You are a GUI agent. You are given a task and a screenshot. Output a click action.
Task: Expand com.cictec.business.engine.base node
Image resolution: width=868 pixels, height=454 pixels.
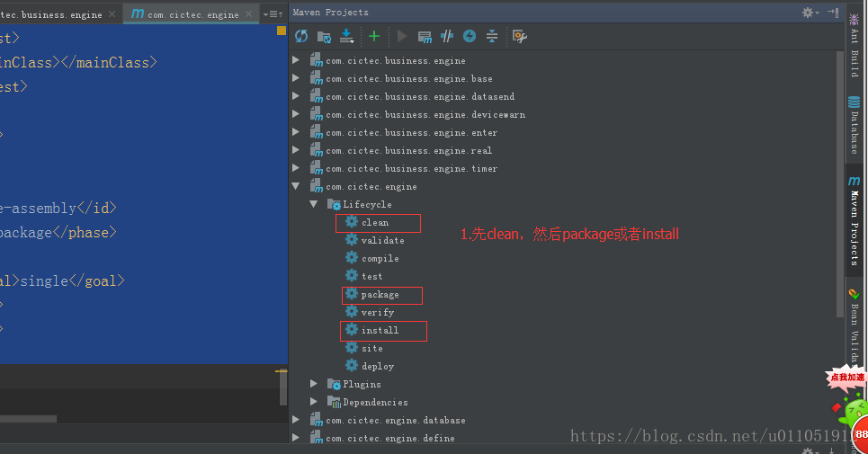[296, 78]
